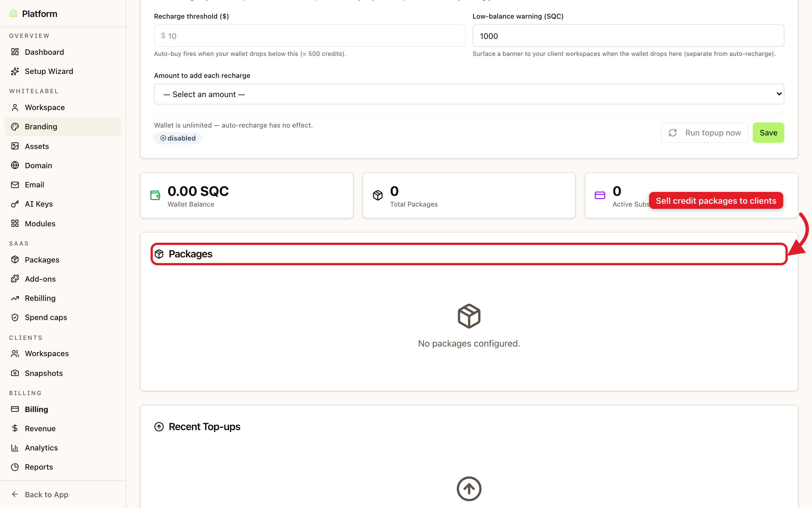Click the AI Keys key icon

click(x=15, y=204)
